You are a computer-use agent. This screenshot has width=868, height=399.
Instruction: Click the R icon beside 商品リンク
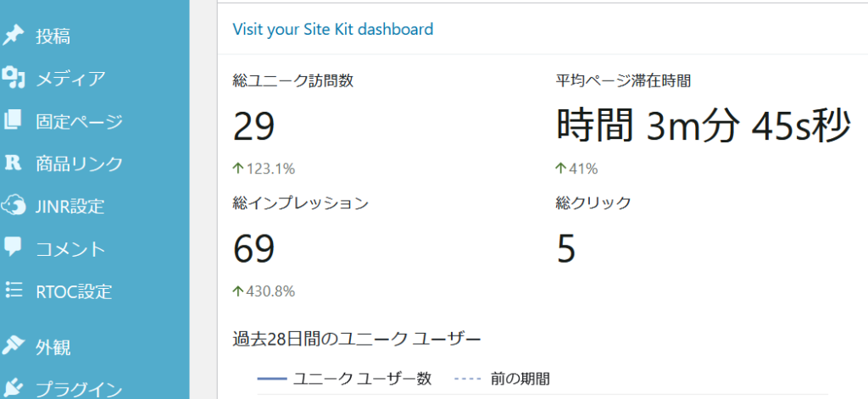point(13,163)
